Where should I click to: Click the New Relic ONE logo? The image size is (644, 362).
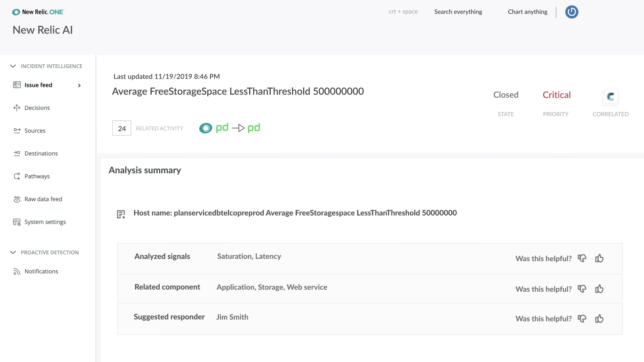click(x=38, y=12)
